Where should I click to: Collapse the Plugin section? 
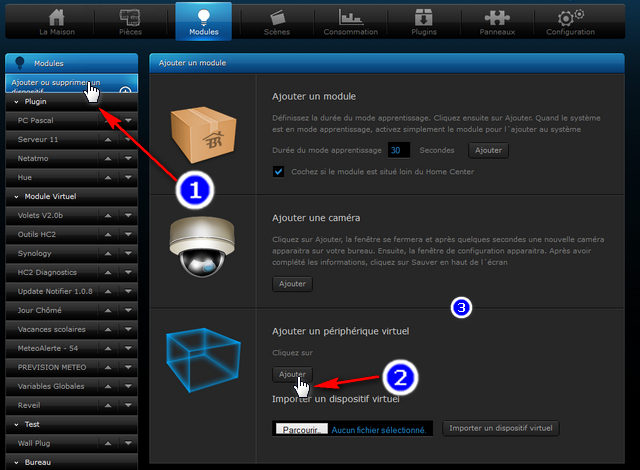coord(16,102)
